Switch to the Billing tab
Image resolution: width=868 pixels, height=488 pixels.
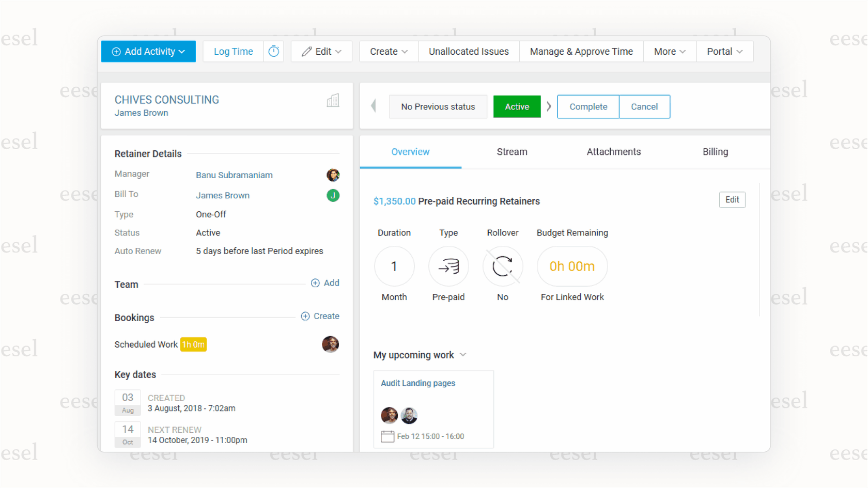click(715, 151)
